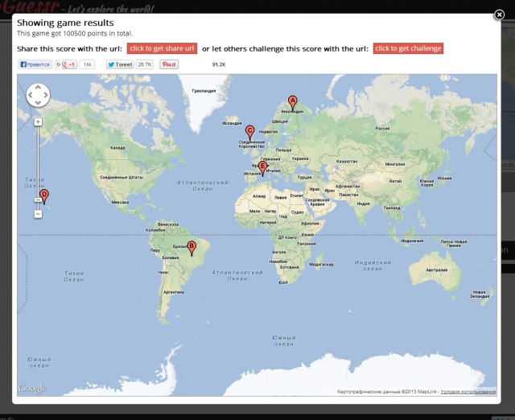Viewport: 515px width, 420px height.
Task: Pan map left with arrow control
Action: [31, 95]
